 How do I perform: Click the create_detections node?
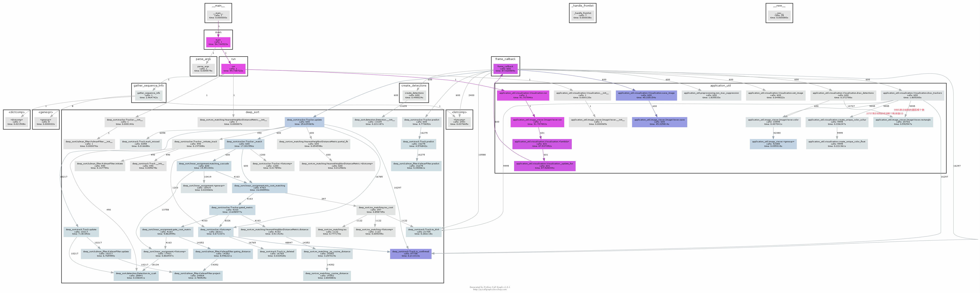(x=414, y=96)
